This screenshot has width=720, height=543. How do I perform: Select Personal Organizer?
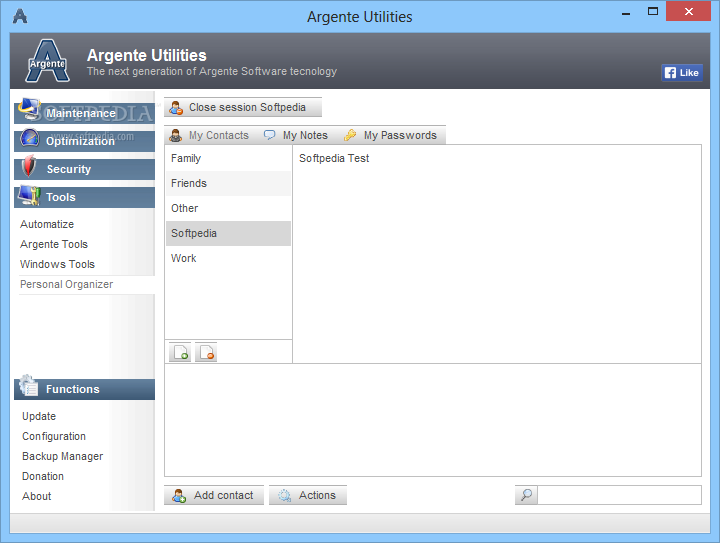(87, 285)
